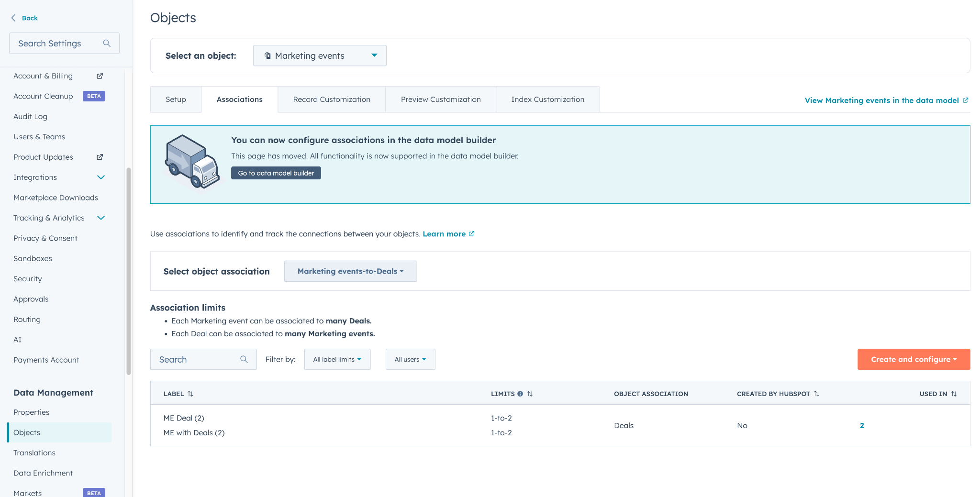Viewport: 980px width, 497px height.
Task: Open the Marketing events-to-Deals association dropdown
Action: [x=350, y=271]
